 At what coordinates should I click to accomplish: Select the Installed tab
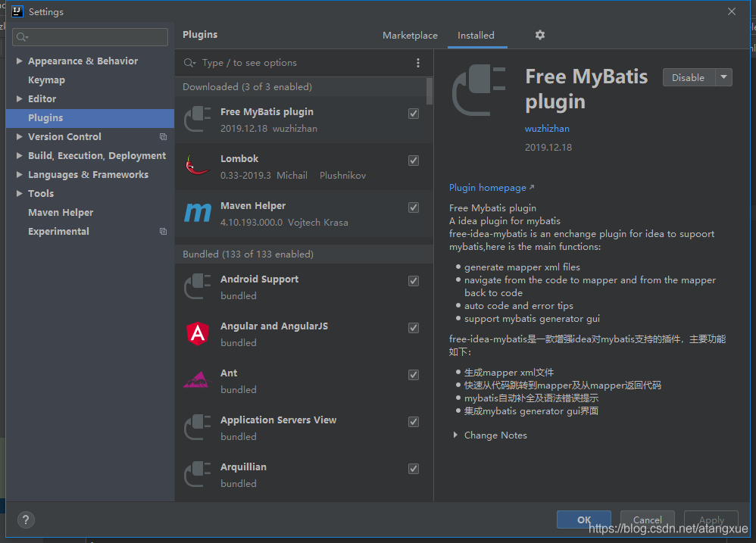[x=476, y=35]
